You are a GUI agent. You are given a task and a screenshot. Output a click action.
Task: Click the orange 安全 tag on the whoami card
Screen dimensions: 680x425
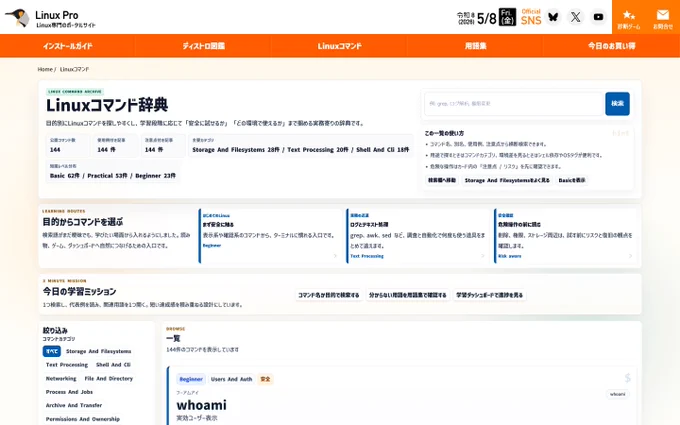(x=265, y=379)
